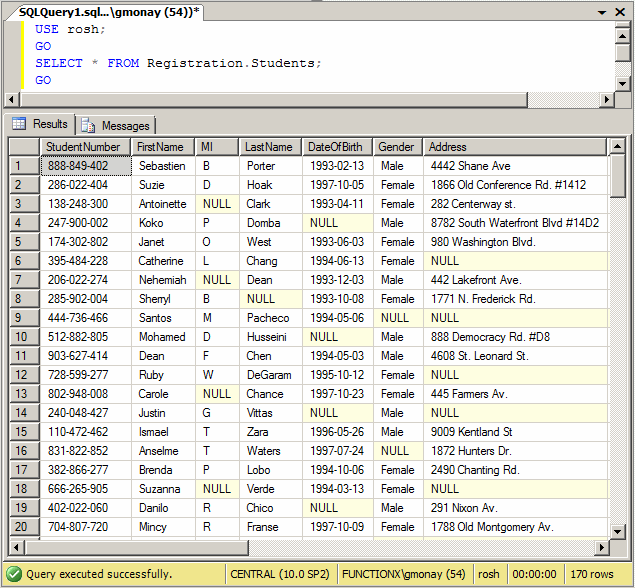Screen dimensions: 635x588
Task: Click last name cell DeGaram
Action: [271, 375]
